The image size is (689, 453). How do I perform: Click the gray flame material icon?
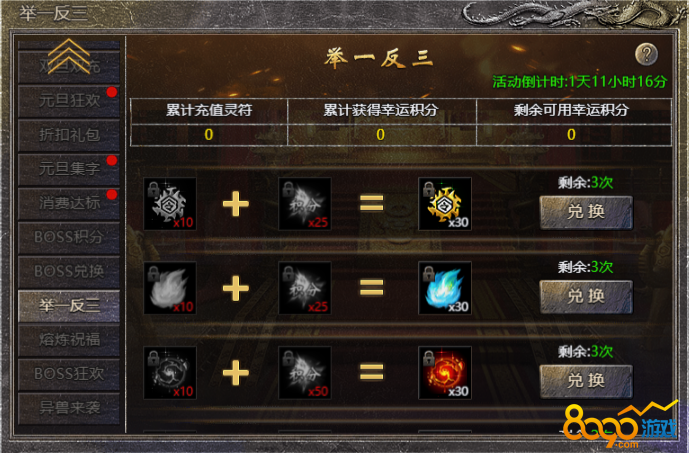click(170, 288)
